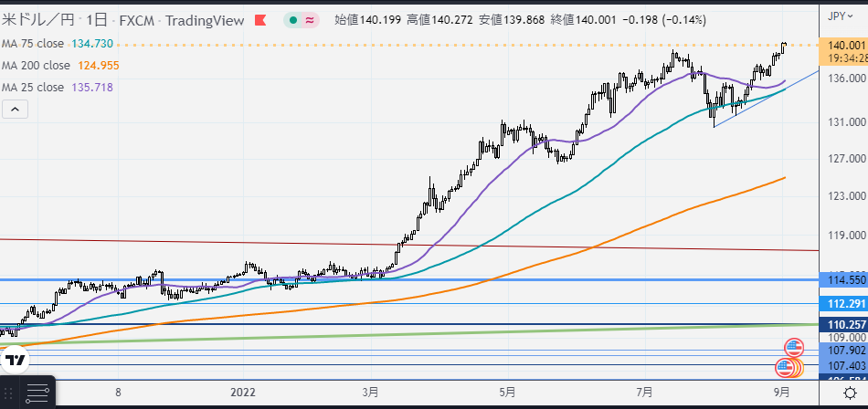The height and width of the screenshot is (409, 868).
Task: Open the lower stacked US flag event
Action: pos(785,368)
